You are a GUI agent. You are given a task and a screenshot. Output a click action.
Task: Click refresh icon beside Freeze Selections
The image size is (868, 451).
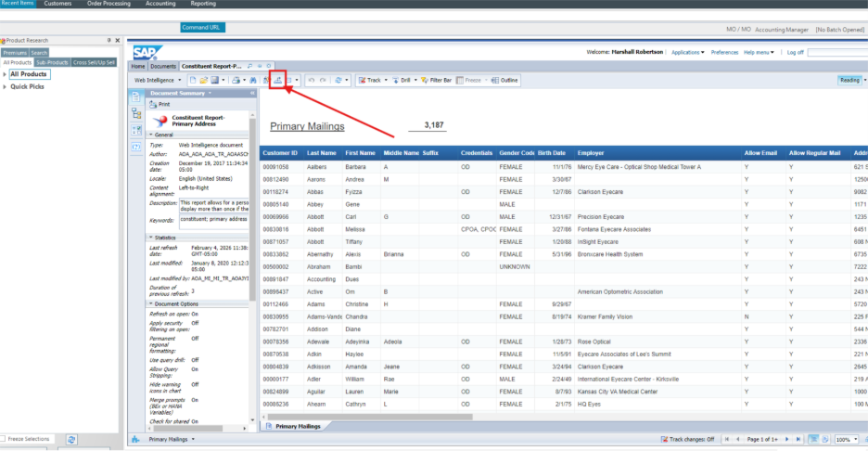click(71, 439)
